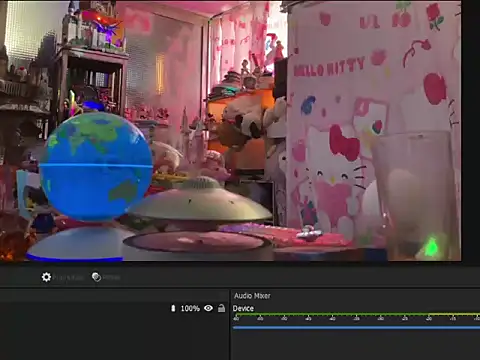Click the Device audio source label
The height and width of the screenshot is (360, 480).
[243, 308]
